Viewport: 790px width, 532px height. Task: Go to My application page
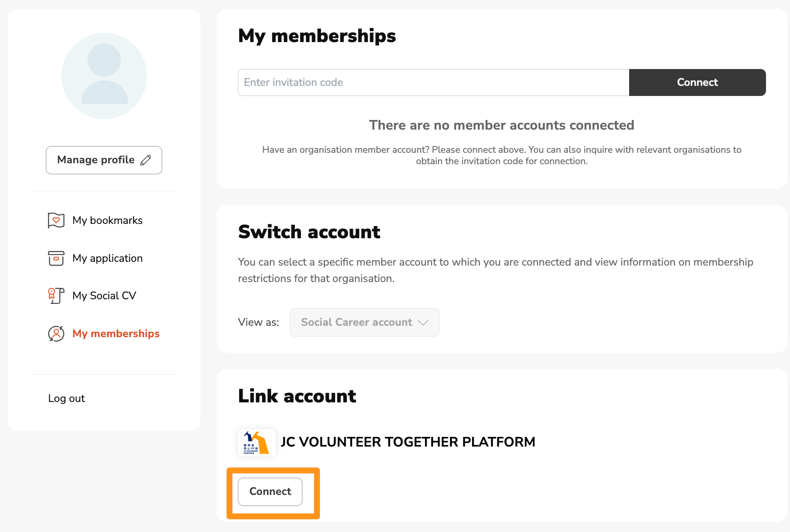coord(107,258)
